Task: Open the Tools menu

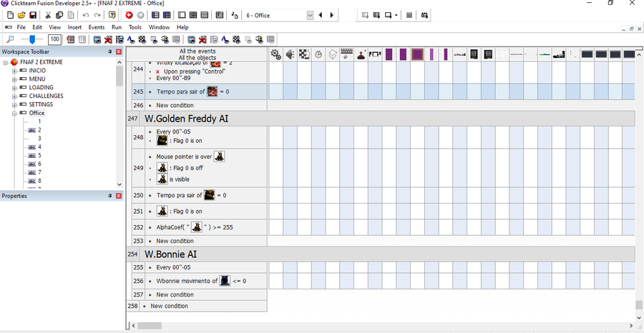Action: pyautogui.click(x=135, y=27)
